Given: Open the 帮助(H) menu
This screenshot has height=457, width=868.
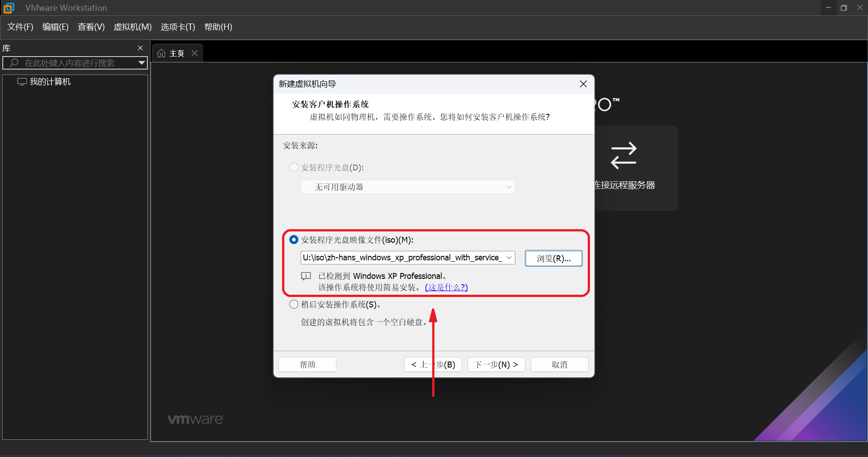Looking at the screenshot, I should pyautogui.click(x=218, y=27).
